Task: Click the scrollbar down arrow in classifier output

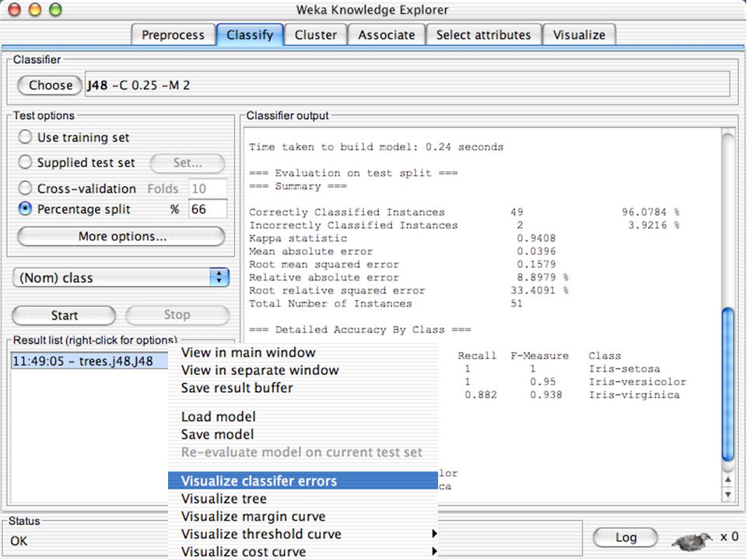Action: point(728,495)
